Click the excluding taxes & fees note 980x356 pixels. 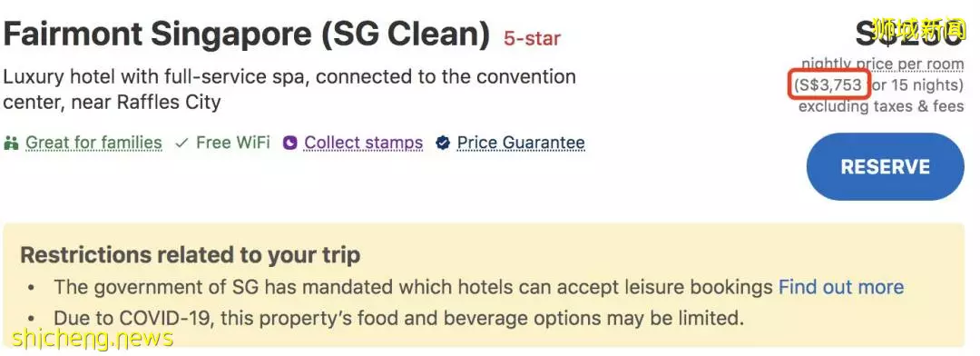[x=880, y=106]
